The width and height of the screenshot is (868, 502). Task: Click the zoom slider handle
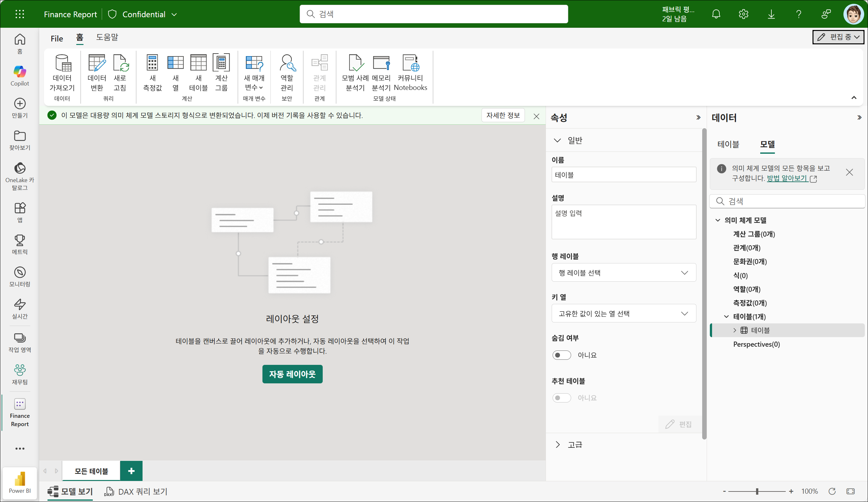pos(757,491)
